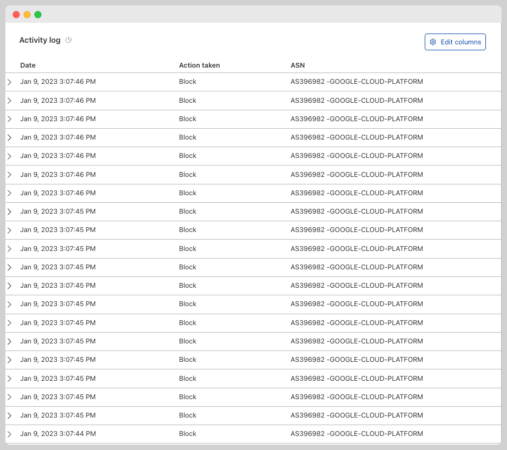This screenshot has width=507, height=450.
Task: Expand the second log entry from top
Action: (9, 101)
